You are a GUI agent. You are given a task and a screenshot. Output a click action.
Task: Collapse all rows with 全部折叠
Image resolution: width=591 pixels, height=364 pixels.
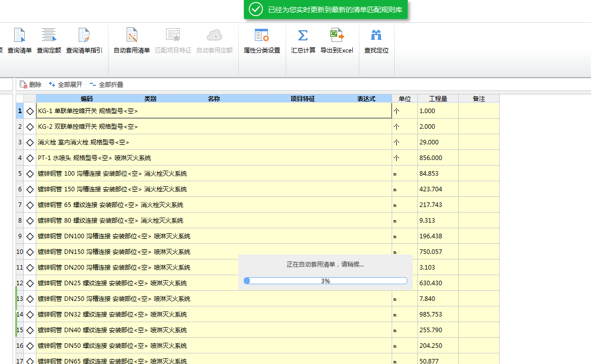pos(106,85)
